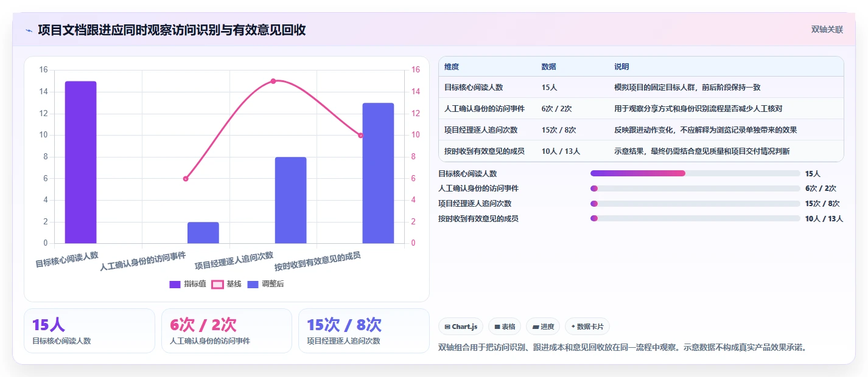Click the icon inside the 表格 chip

point(497,327)
